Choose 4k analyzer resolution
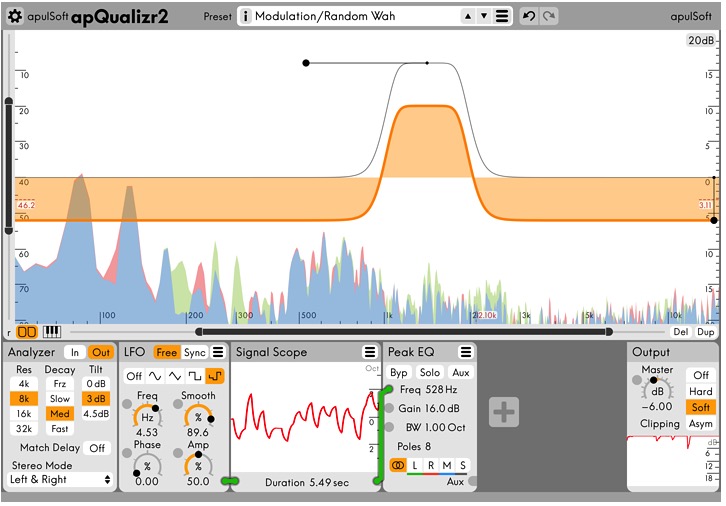 (x=24, y=384)
